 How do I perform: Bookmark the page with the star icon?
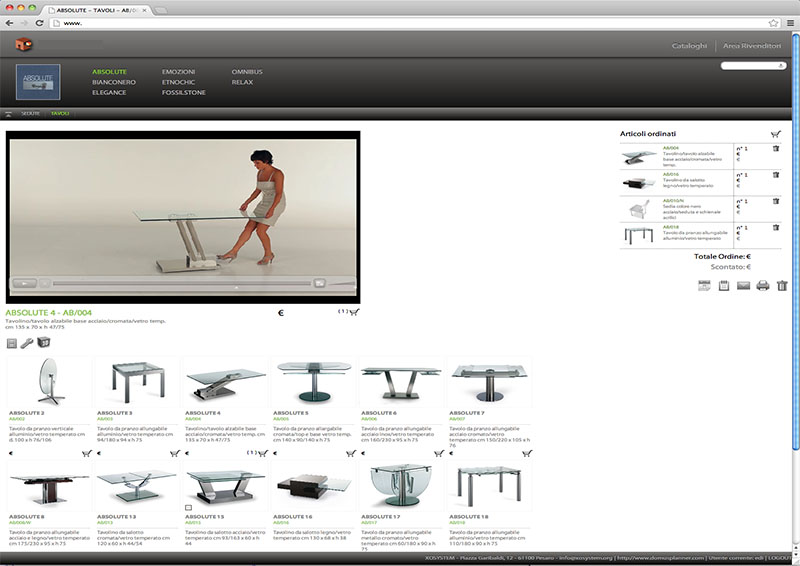[x=773, y=23]
